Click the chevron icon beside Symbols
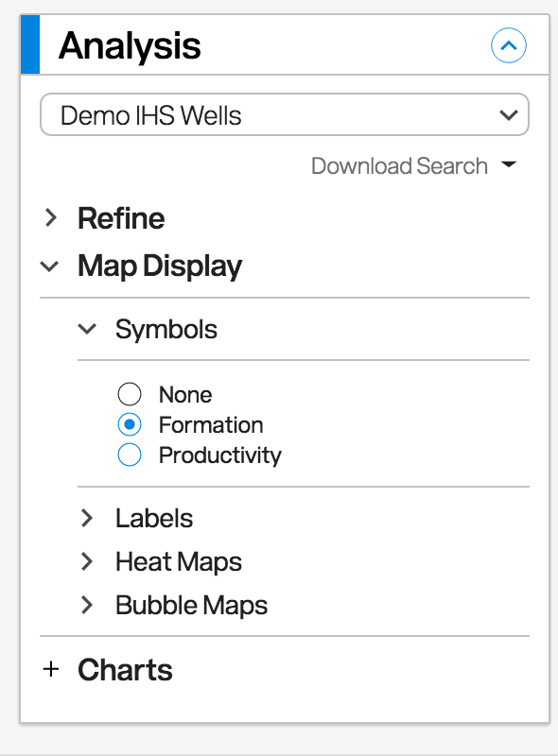Image resolution: width=558 pixels, height=756 pixels. pyautogui.click(x=87, y=329)
